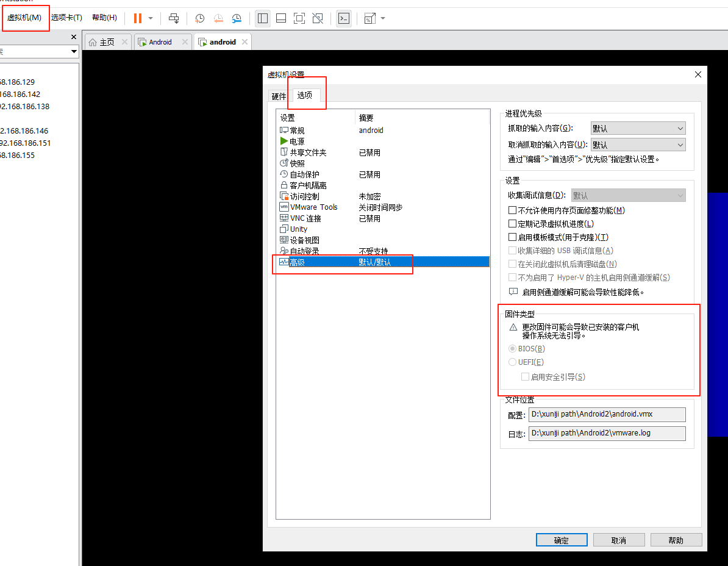The height and width of the screenshot is (566, 728).
Task: Click the send Ctrl+Alt+Del toolbar icon
Action: tap(174, 18)
